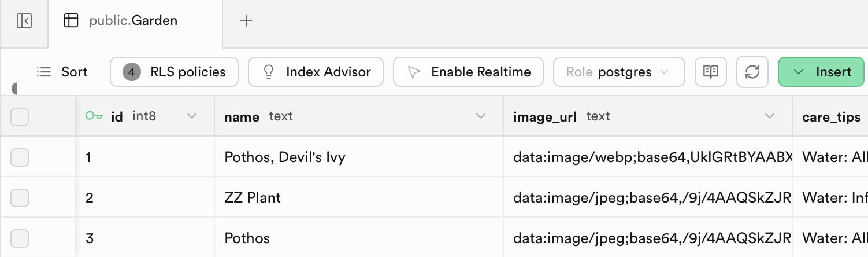
Task: Click the care_tips column header
Action: (x=830, y=116)
